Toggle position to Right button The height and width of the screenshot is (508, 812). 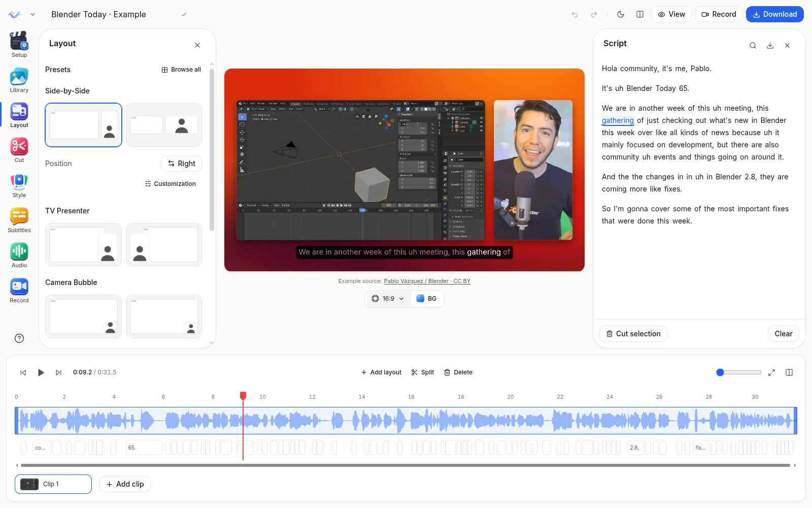(182, 164)
